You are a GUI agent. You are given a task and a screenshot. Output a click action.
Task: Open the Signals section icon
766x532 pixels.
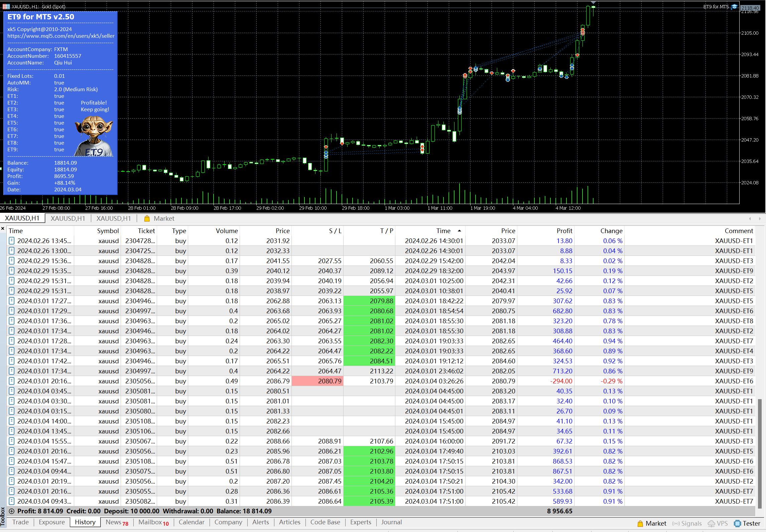[676, 523]
